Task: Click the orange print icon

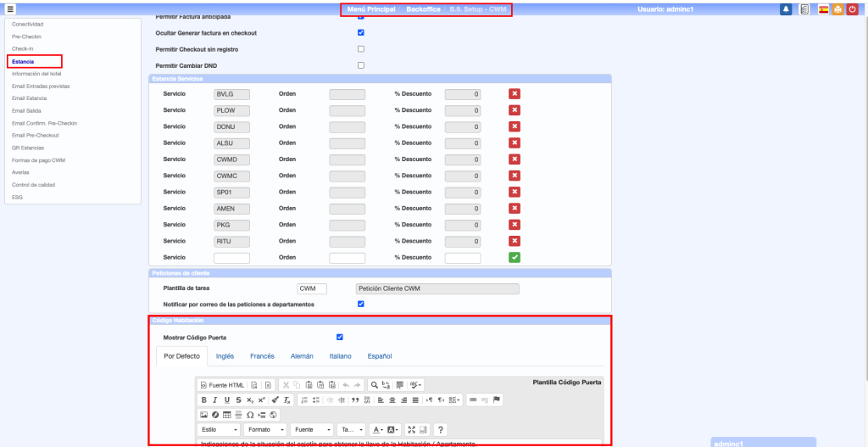Action: coord(837,9)
